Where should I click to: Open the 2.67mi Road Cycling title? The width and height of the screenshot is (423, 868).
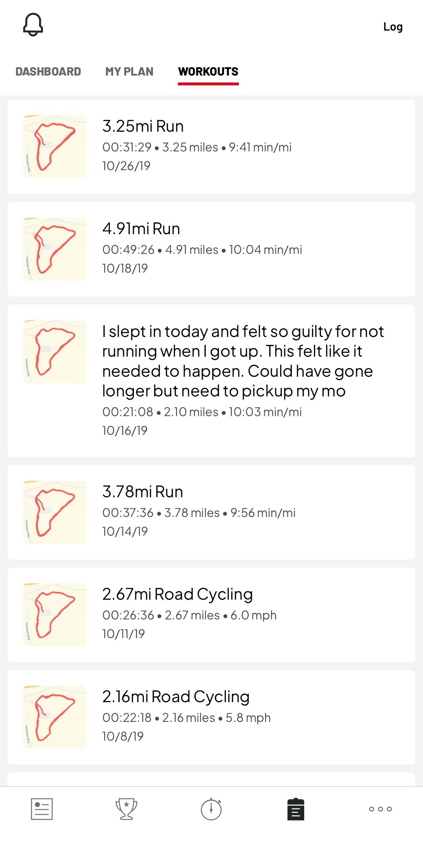[x=178, y=594]
